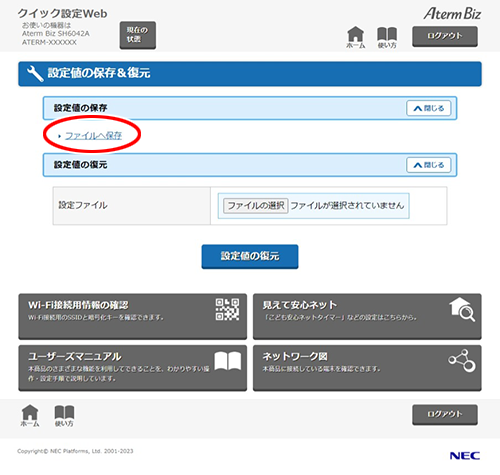Click the Aterm Biz logo
The image size is (500, 475).
point(452,14)
